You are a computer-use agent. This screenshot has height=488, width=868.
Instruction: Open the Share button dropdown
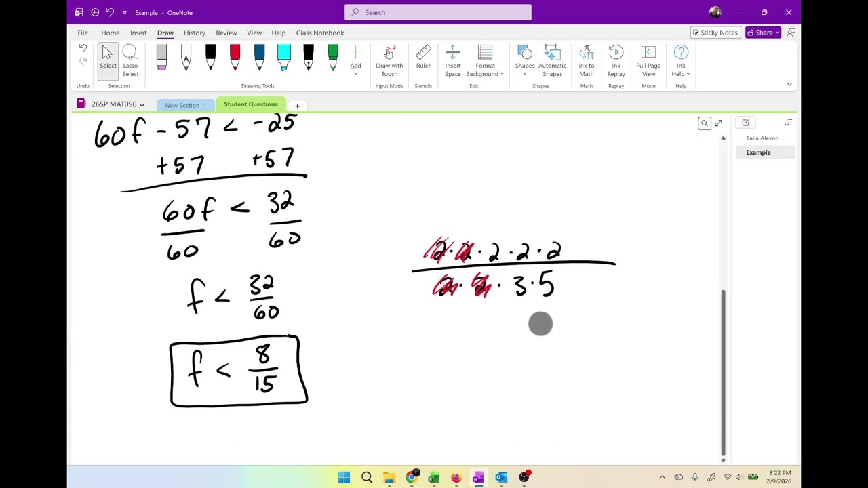pyautogui.click(x=762, y=33)
